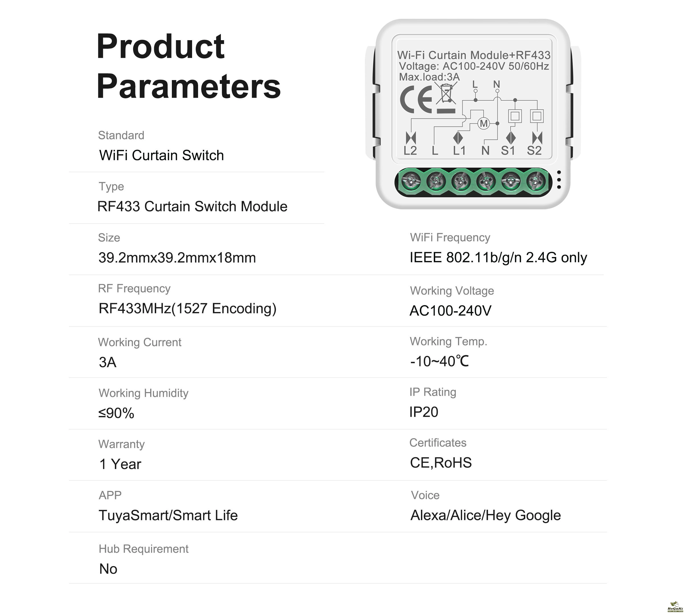The image size is (684, 616).
Task: Click the diamond symbol above S1
Action: pos(511,138)
